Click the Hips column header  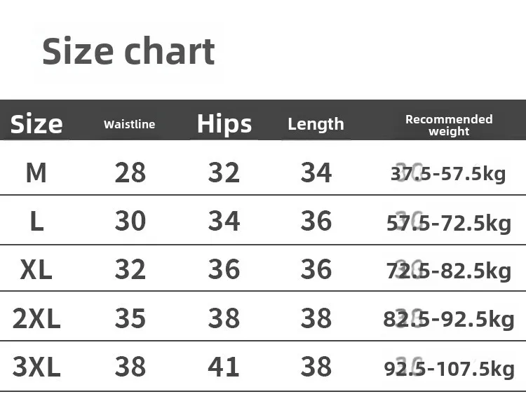[224, 123]
